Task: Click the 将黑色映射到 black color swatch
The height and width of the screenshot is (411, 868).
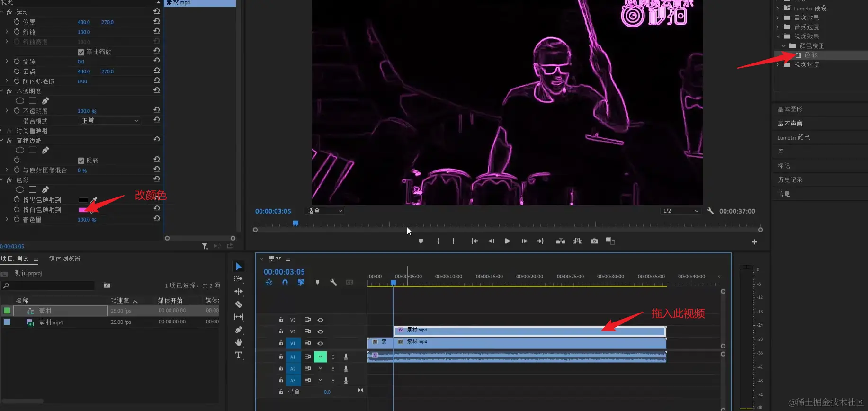Action: (83, 200)
